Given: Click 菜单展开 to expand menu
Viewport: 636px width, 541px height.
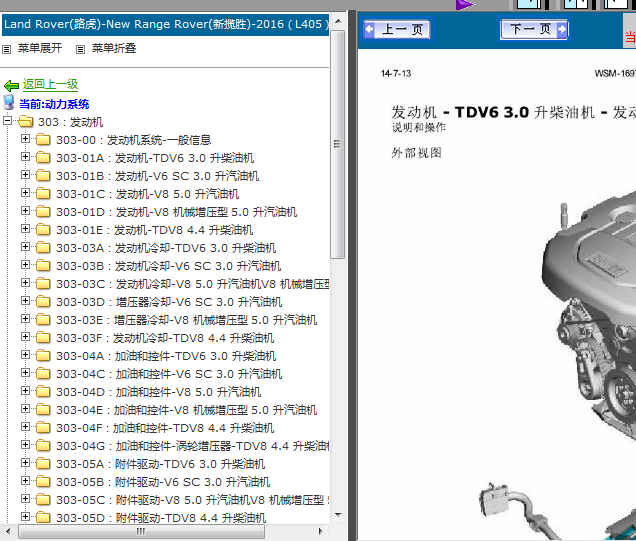Looking at the screenshot, I should point(40,49).
